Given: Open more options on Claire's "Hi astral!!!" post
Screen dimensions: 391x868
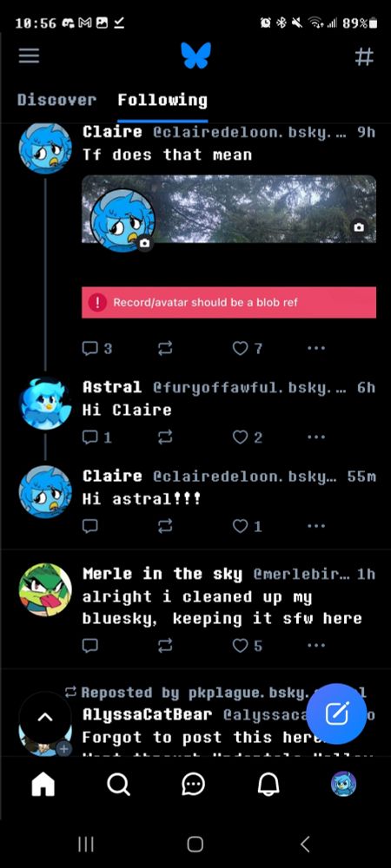Looking at the screenshot, I should 316,526.
